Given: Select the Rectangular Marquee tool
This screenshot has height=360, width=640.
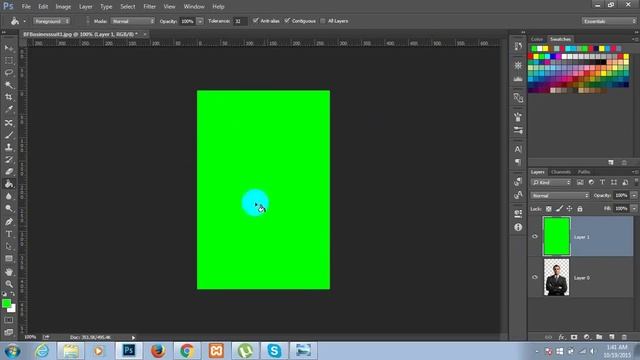Looking at the screenshot, I should 9,60.
